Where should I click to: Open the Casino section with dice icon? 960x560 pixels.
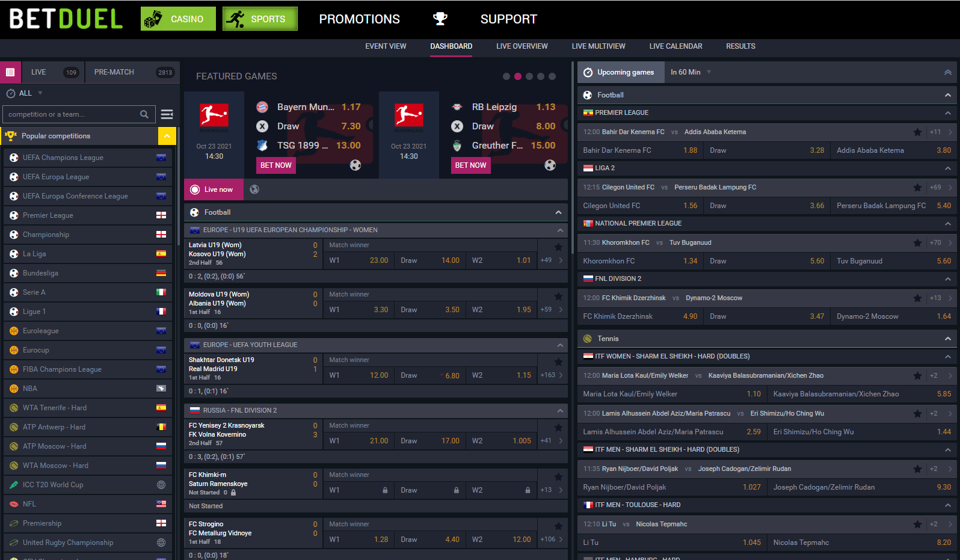coord(178,19)
